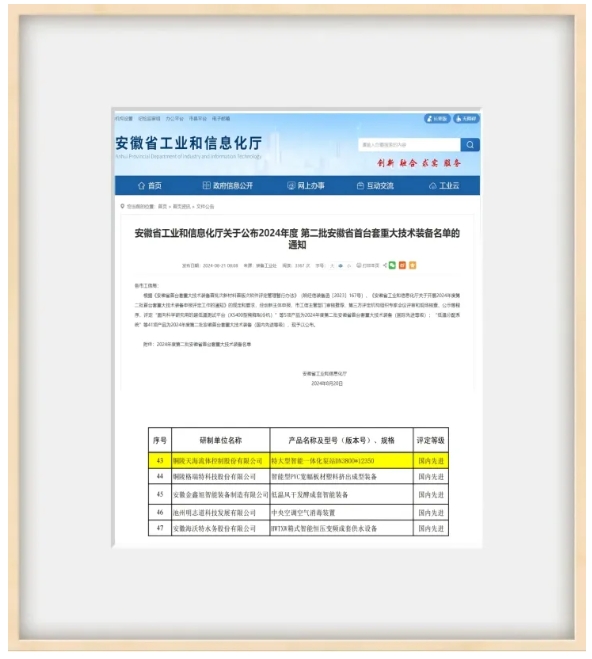Click the 网上办事 icon in navigation bar

(x=291, y=185)
